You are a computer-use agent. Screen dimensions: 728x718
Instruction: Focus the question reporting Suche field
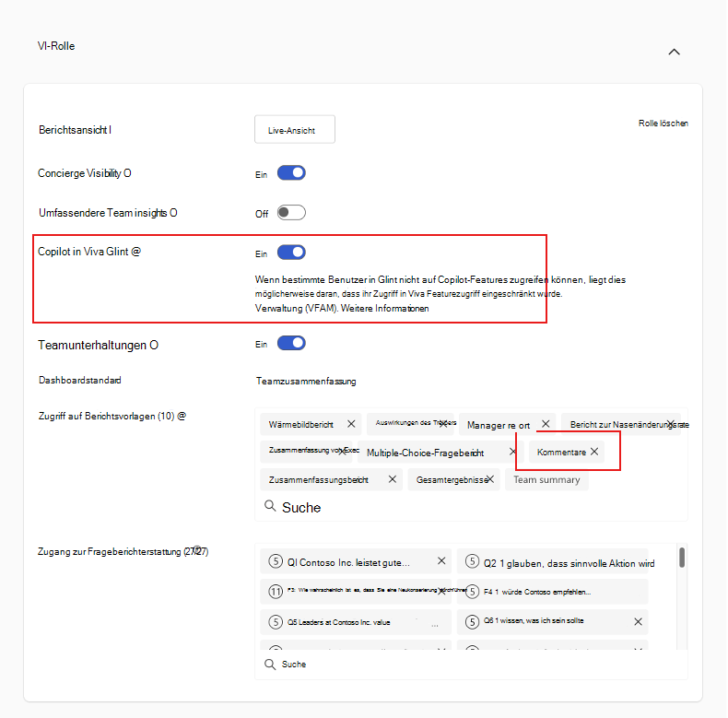(471, 665)
